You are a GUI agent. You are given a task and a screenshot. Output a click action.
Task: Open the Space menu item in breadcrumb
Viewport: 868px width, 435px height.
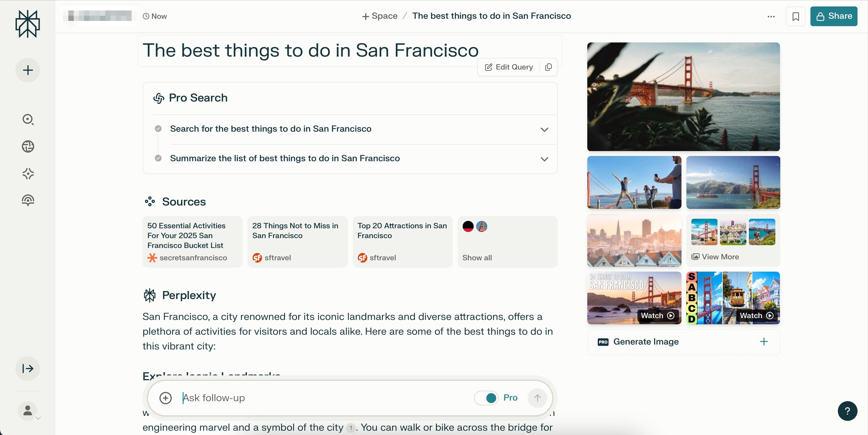(x=379, y=15)
